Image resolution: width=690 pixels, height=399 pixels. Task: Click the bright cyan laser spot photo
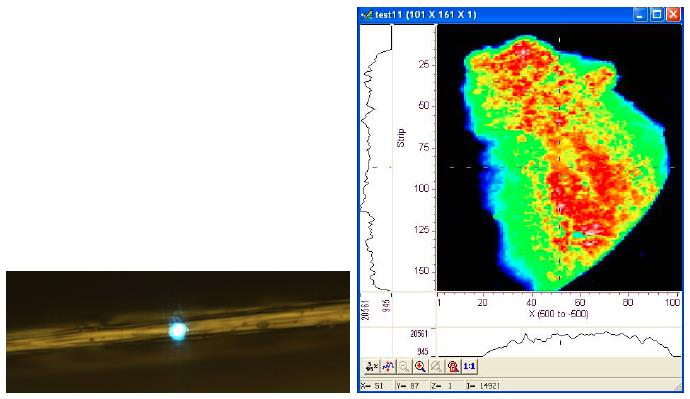(x=178, y=331)
